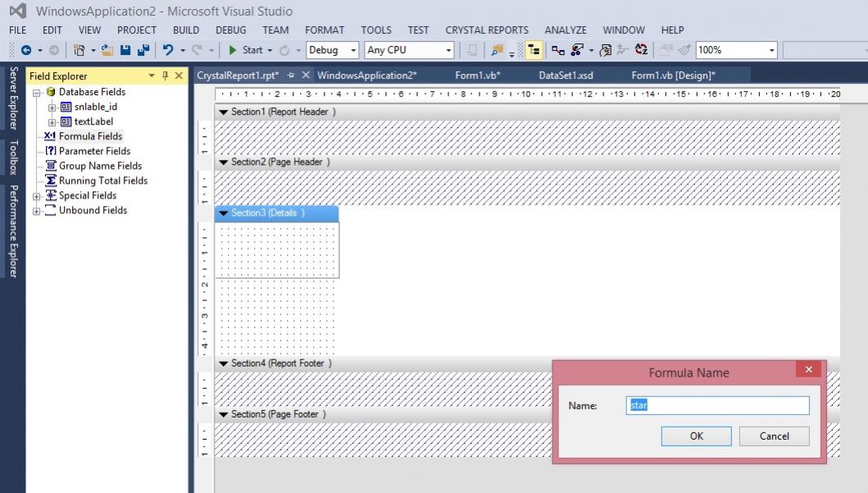Open the FILE menu
The image size is (868, 493).
18,30
